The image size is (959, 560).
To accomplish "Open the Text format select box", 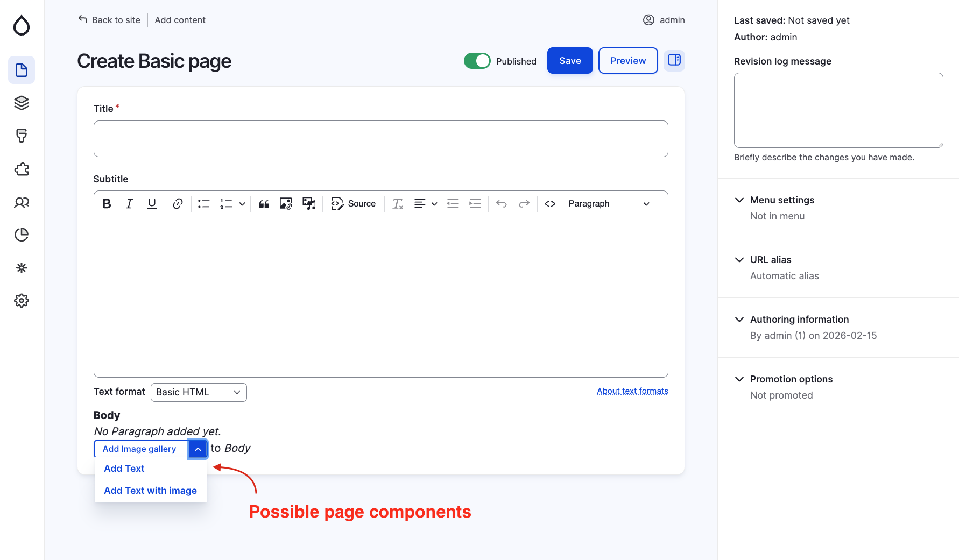I will tap(198, 392).
